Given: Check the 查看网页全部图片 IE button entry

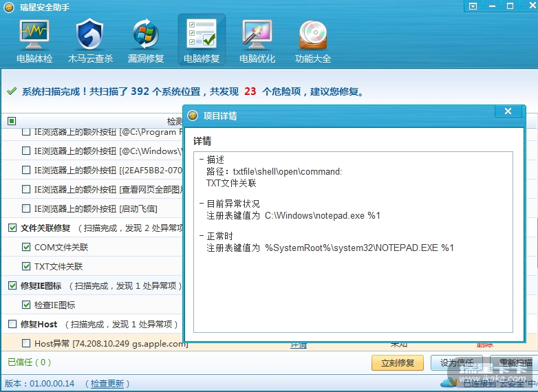Looking at the screenshot, I should [x=26, y=189].
